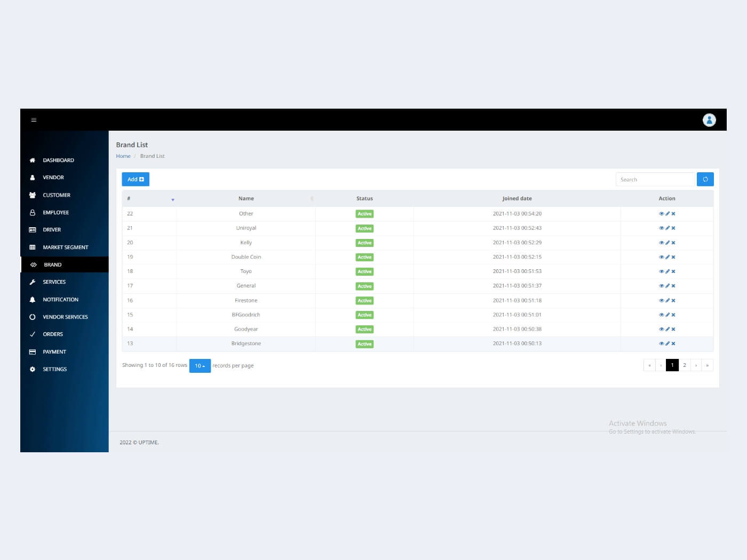Screen dimensions: 747x560
Task: Click the Bridgestone name cell
Action: pos(246,343)
